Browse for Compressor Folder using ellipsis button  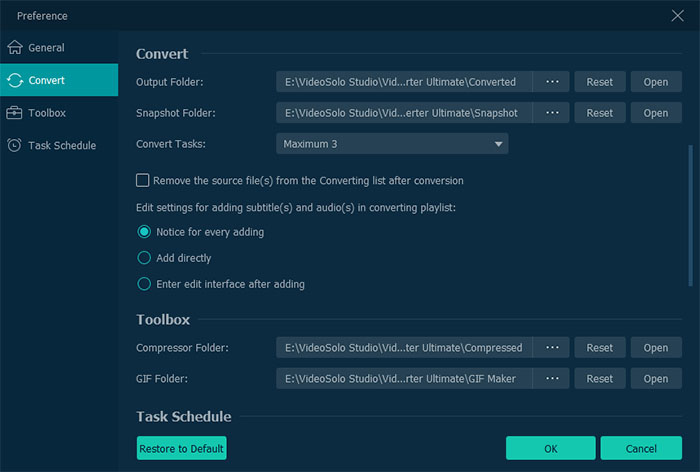click(552, 347)
